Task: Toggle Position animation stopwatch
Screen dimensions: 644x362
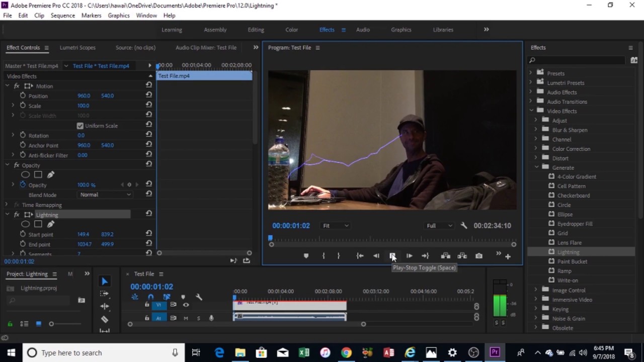Action: pos(23,96)
